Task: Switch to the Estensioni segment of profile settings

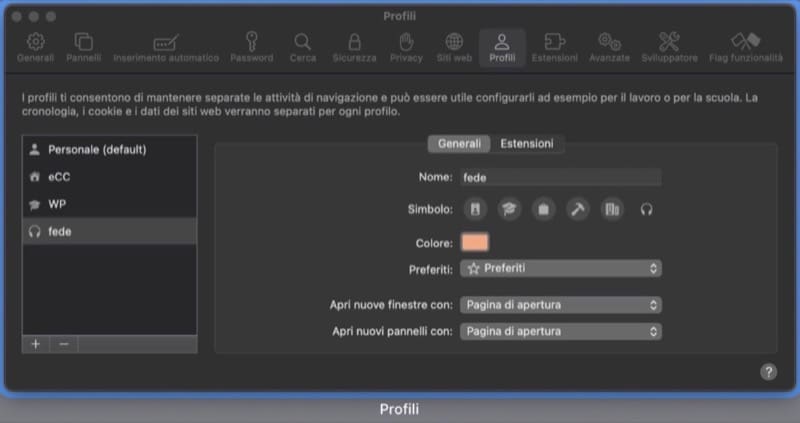Action: point(527,144)
